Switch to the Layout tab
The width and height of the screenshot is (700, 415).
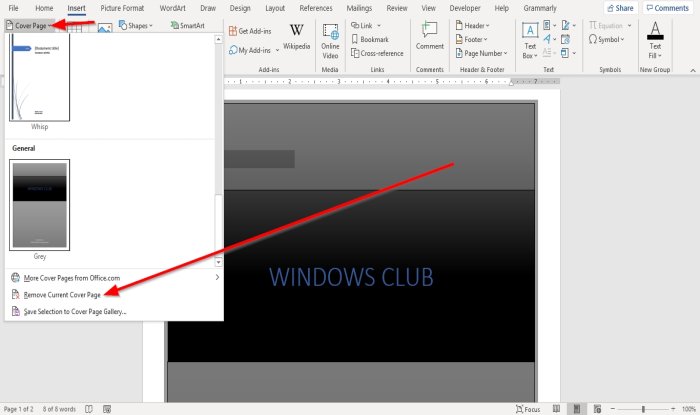(275, 8)
